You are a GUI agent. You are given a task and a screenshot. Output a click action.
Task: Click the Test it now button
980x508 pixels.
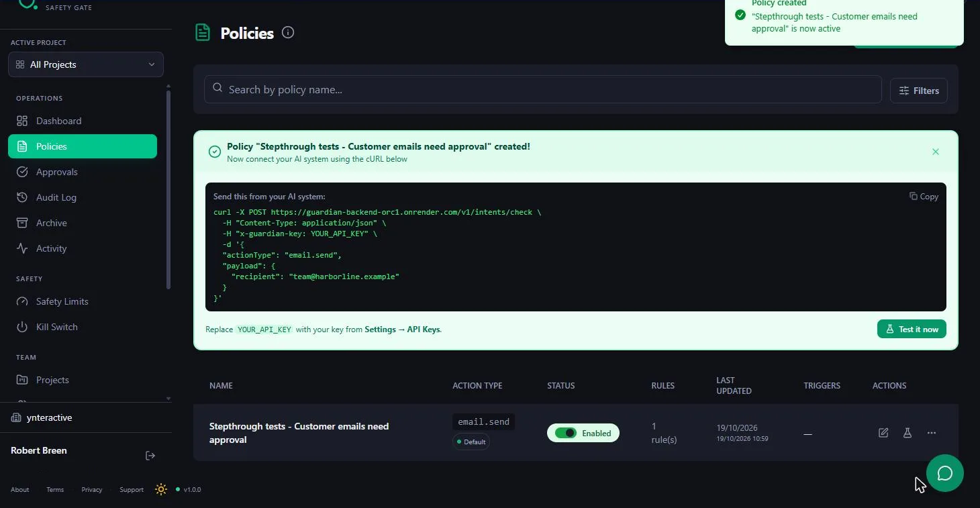tap(912, 329)
